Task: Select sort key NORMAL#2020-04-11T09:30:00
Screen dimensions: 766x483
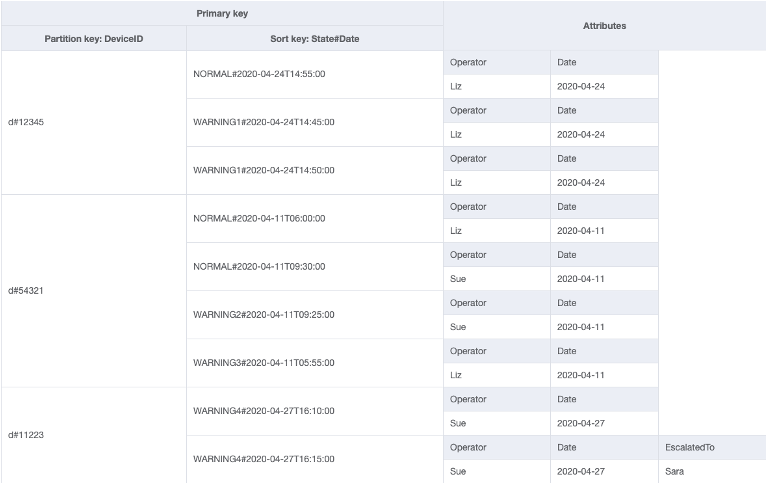Action: (260, 266)
